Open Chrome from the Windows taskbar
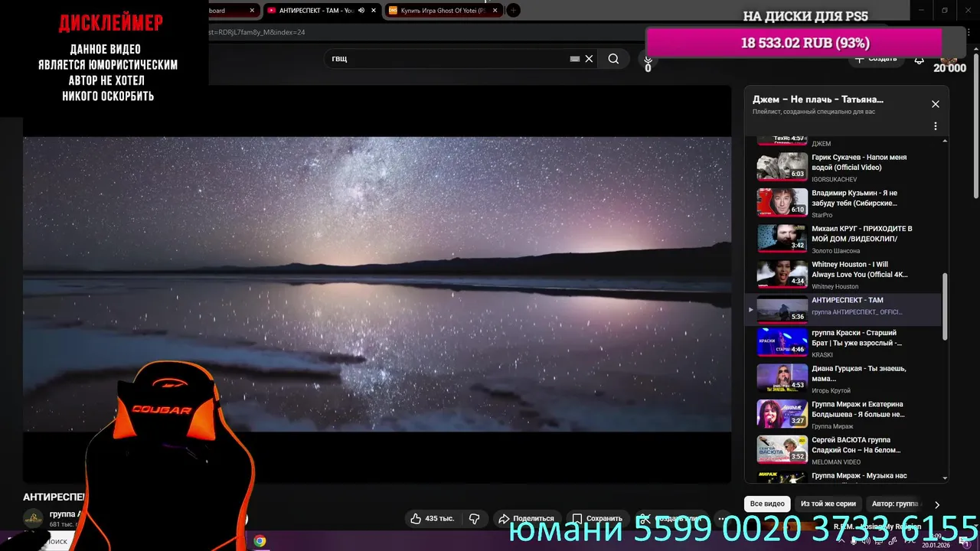This screenshot has height=551, width=980. point(260,541)
